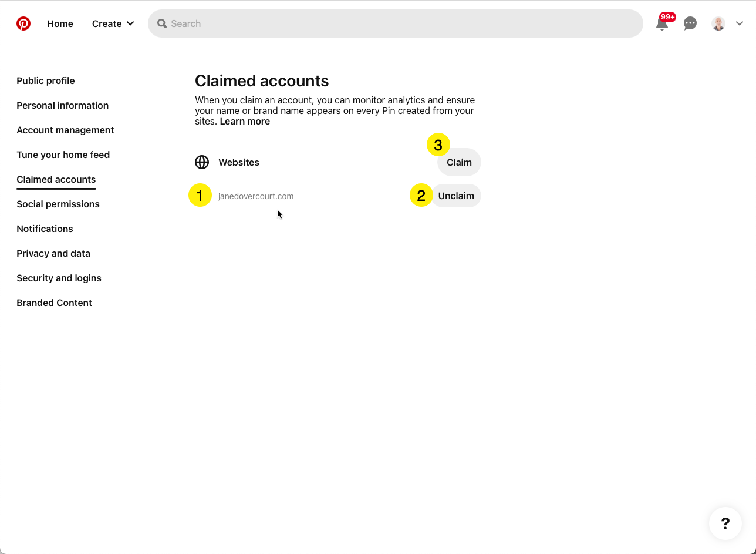Select Personal information in sidebar

pyautogui.click(x=62, y=105)
